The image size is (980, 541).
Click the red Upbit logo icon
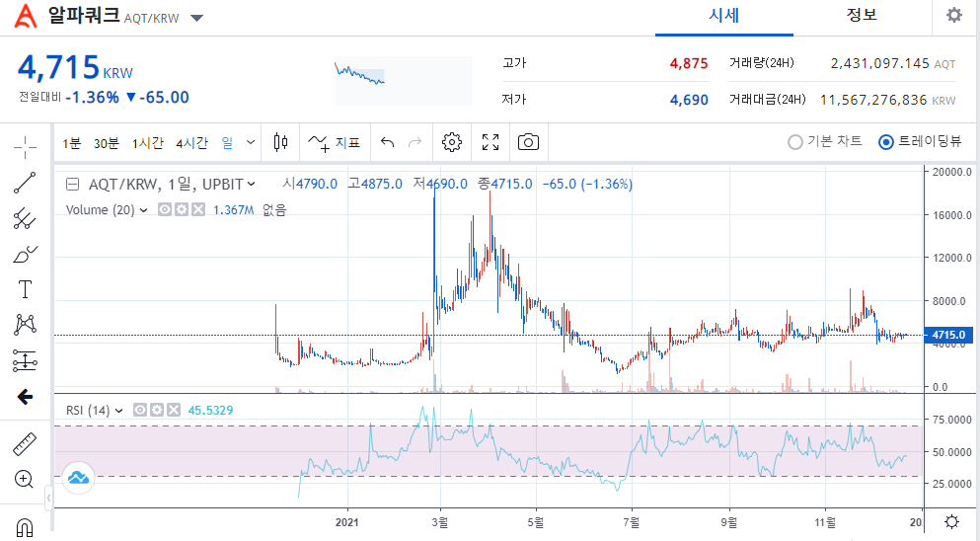[26, 16]
